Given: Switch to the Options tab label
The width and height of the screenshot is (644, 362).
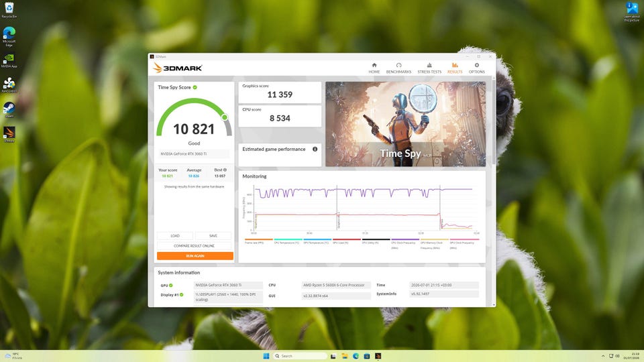Looking at the screenshot, I should [476, 72].
